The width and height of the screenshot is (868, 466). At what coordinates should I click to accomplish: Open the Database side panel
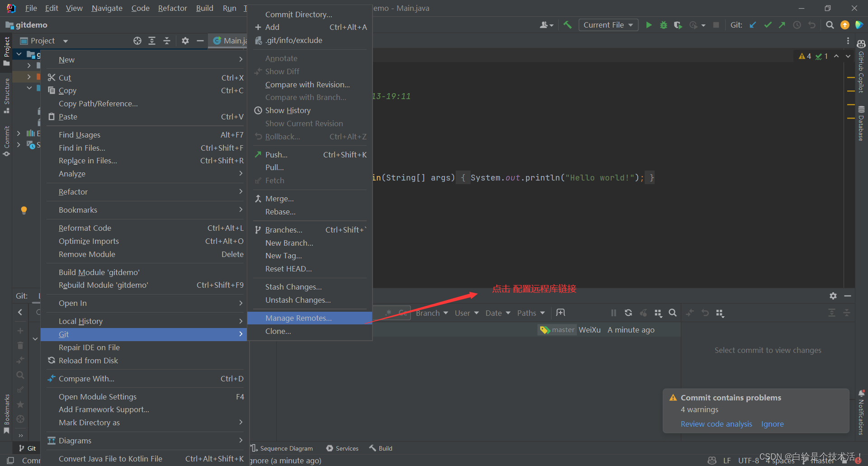(x=861, y=123)
